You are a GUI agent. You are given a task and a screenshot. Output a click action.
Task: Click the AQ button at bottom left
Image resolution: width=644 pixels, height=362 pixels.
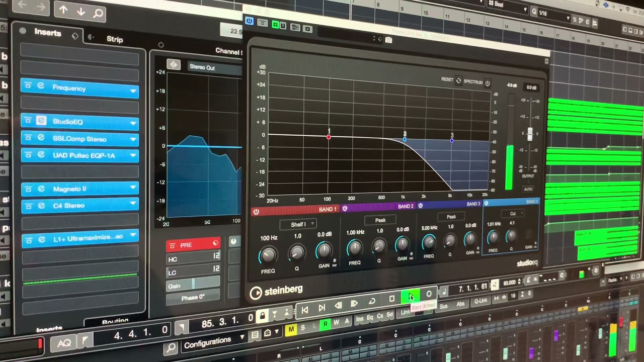point(64,343)
